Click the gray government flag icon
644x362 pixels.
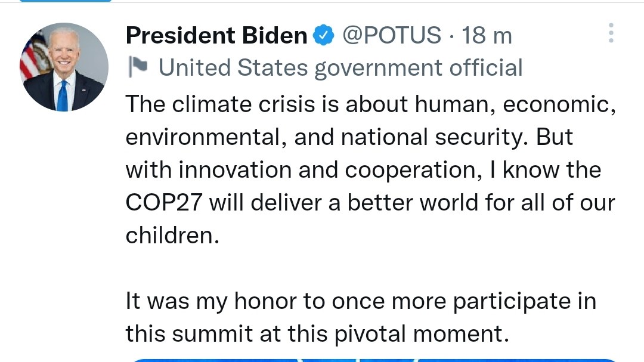tap(138, 68)
